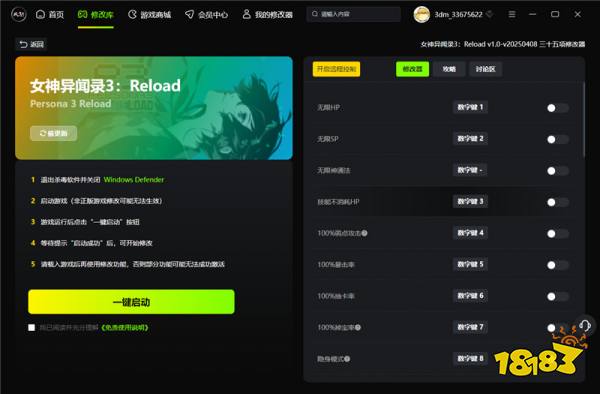Screen dimensions: 600x394
Task: Enable the 无限SP toggle
Action: click(x=558, y=139)
